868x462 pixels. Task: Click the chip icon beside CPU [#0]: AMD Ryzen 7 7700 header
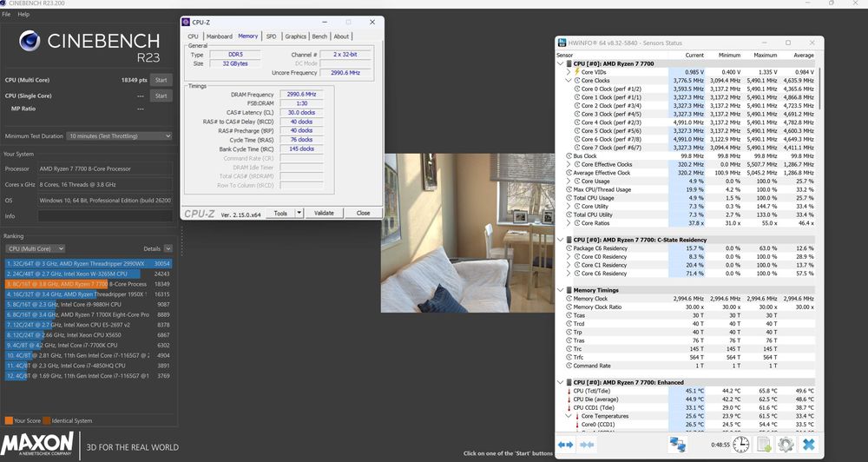pos(569,63)
